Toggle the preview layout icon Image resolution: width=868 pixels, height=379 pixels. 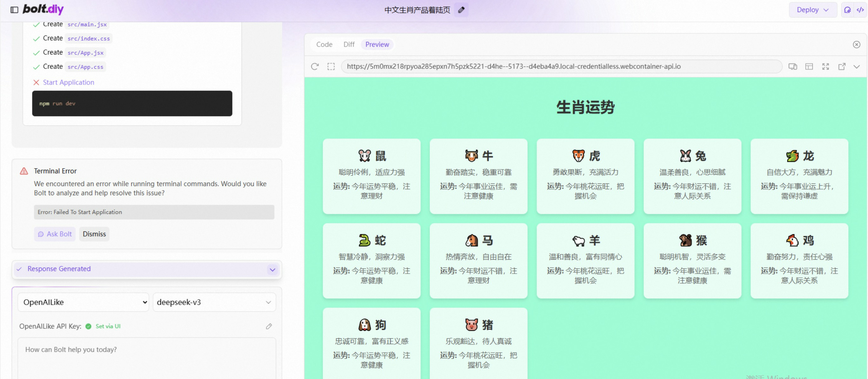[809, 66]
